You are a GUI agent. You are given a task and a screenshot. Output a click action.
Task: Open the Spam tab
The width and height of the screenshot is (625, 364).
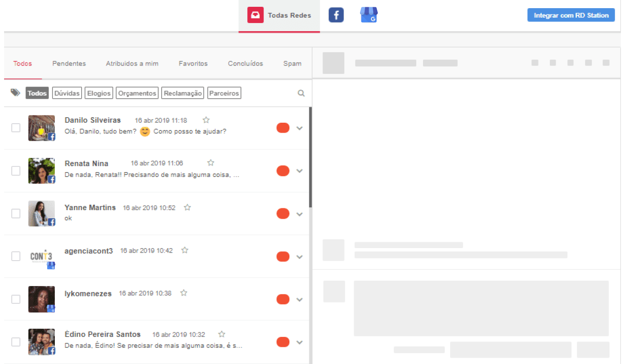[292, 63]
